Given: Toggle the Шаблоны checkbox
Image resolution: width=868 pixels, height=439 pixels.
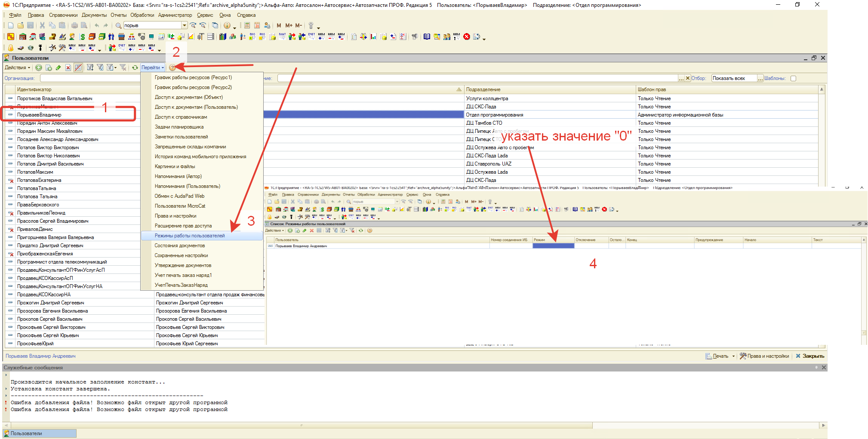Looking at the screenshot, I should [794, 78].
